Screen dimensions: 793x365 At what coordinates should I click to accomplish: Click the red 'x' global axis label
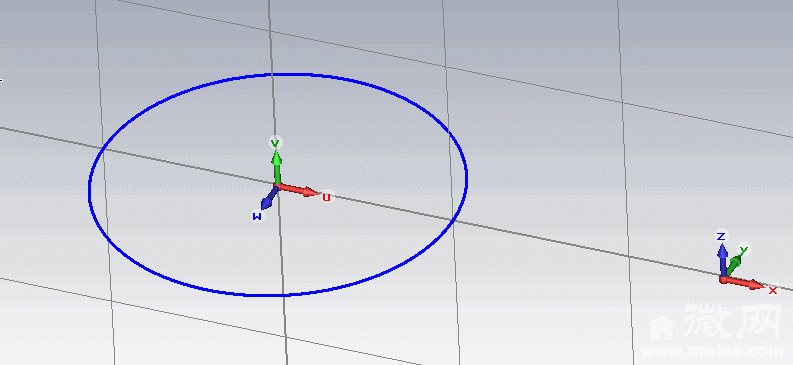[x=773, y=290]
